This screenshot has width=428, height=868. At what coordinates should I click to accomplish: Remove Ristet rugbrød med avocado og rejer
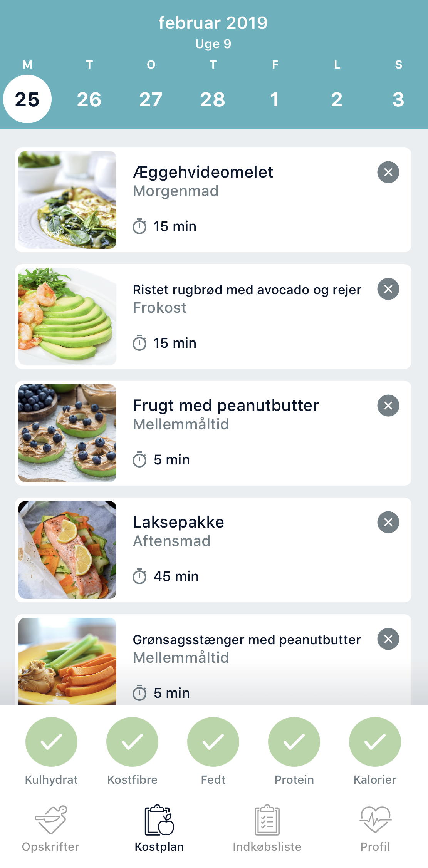click(x=388, y=289)
